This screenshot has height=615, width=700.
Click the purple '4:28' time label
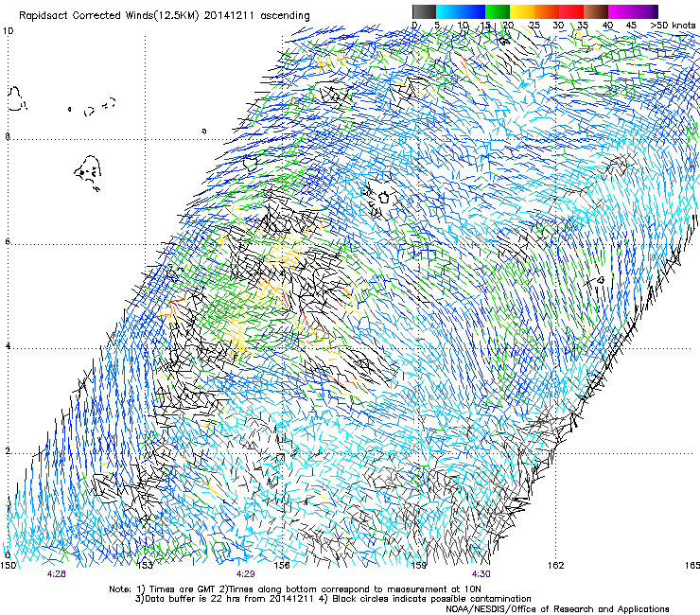point(56,574)
